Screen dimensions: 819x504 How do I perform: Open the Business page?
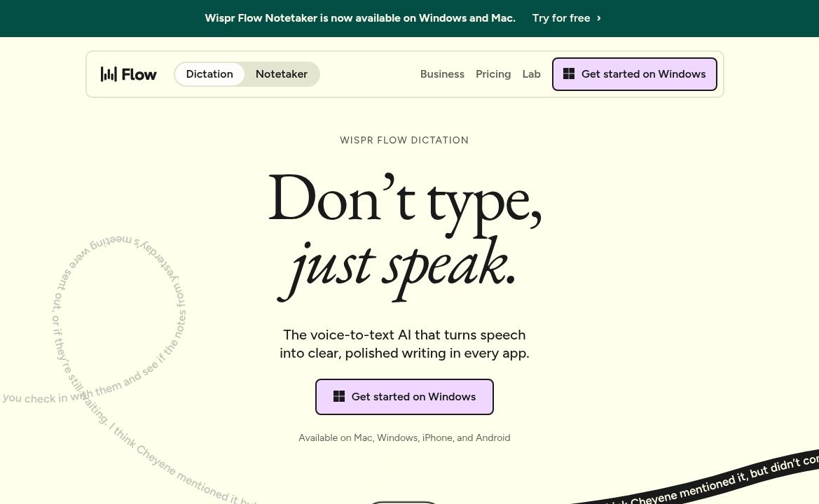[442, 74]
